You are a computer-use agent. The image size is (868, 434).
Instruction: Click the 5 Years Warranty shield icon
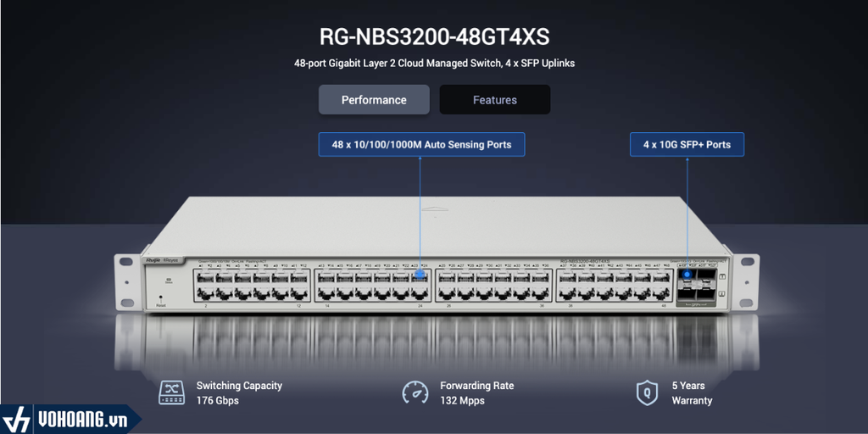point(647,392)
